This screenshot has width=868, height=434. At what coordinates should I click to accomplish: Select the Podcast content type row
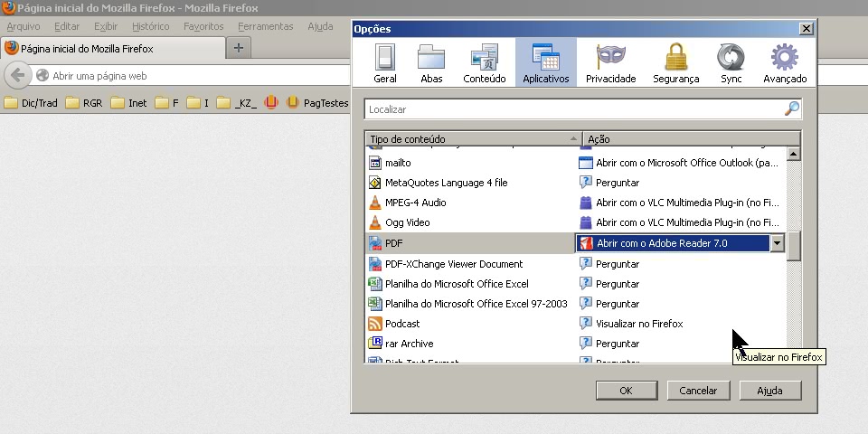[x=402, y=324]
